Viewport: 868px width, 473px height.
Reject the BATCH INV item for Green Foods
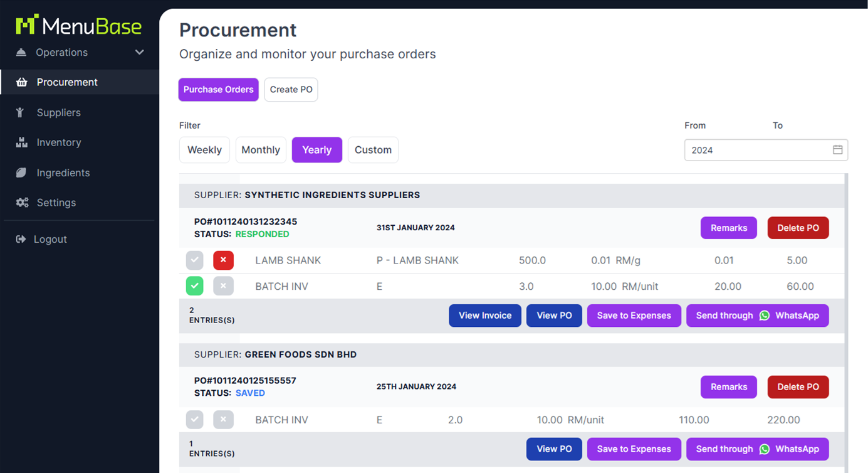tap(223, 420)
